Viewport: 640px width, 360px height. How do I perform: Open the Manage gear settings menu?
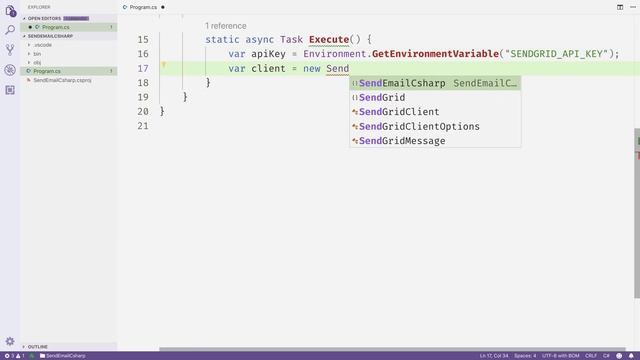[x=10, y=341]
